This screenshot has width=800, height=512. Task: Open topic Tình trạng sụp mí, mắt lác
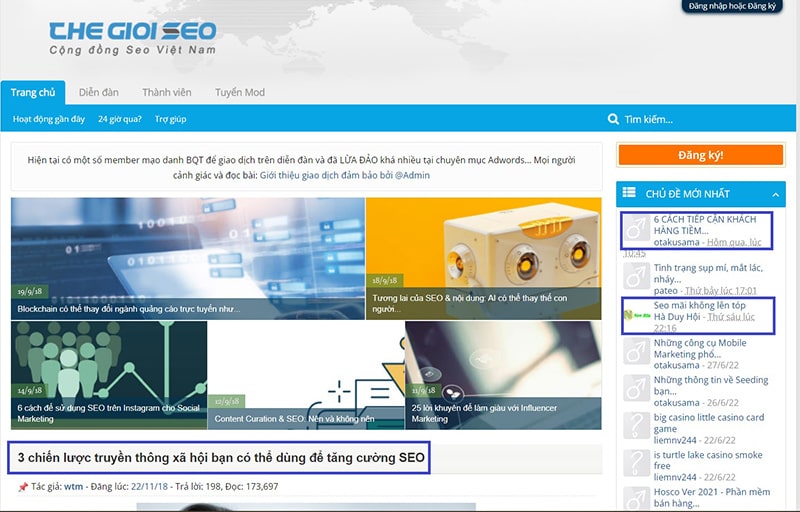pyautogui.click(x=708, y=273)
